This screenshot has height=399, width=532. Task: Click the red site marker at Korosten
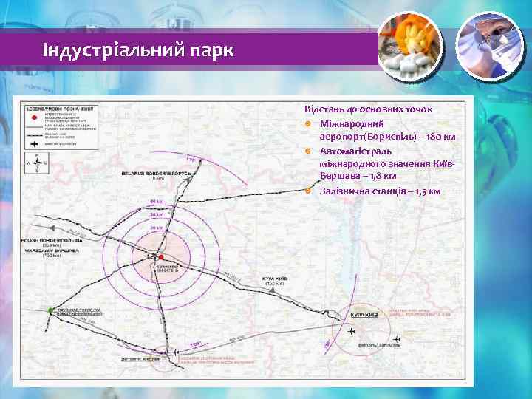coord(161,257)
